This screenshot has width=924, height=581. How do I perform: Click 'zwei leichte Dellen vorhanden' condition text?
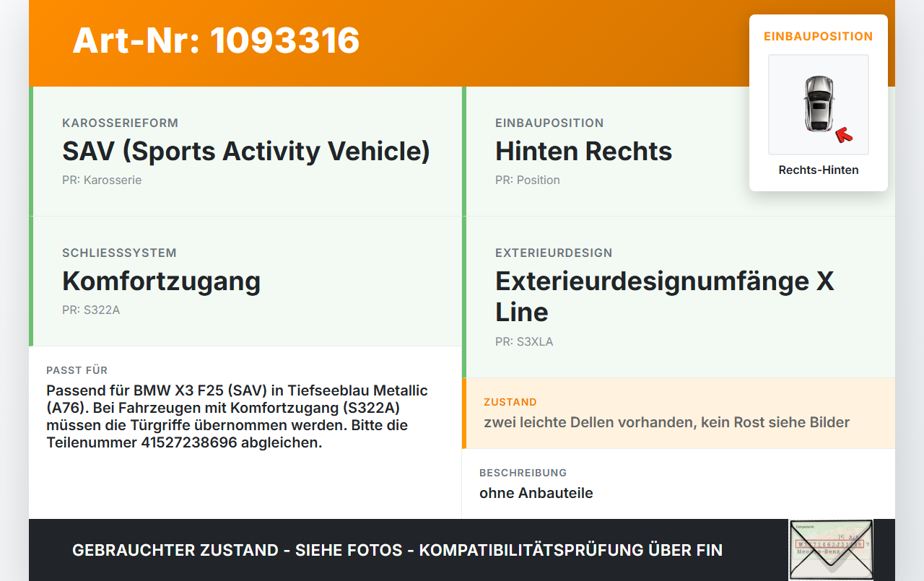point(590,422)
